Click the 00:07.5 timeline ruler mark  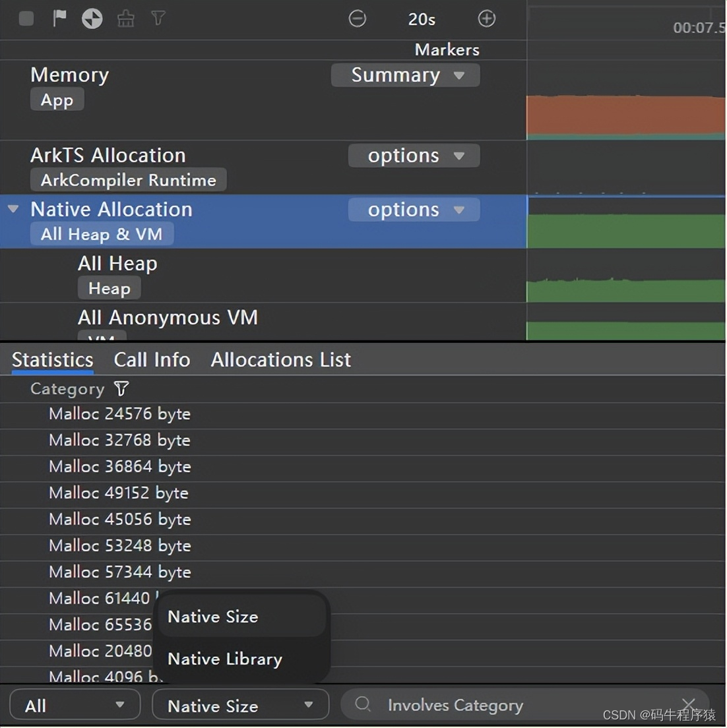(699, 28)
